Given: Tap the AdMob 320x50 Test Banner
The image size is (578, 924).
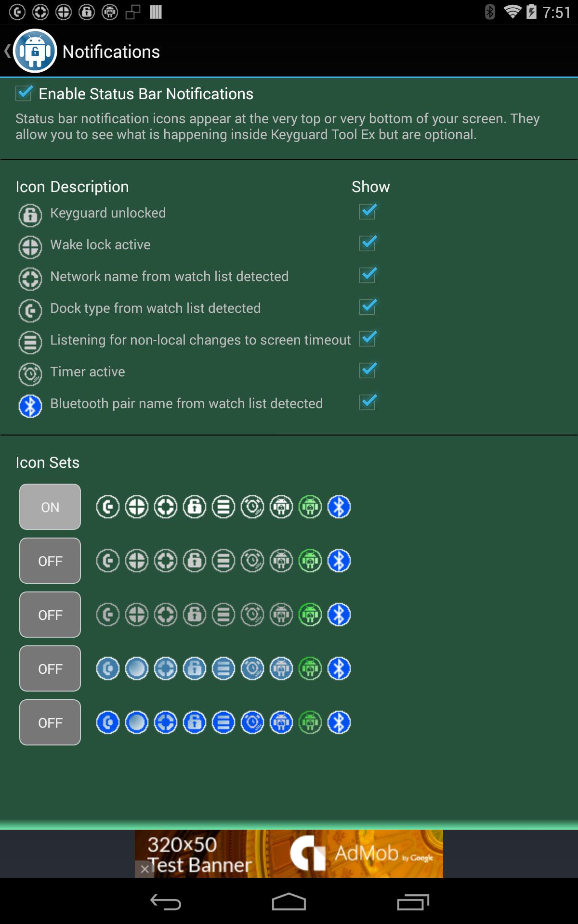Looking at the screenshot, I should pyautogui.click(x=289, y=854).
